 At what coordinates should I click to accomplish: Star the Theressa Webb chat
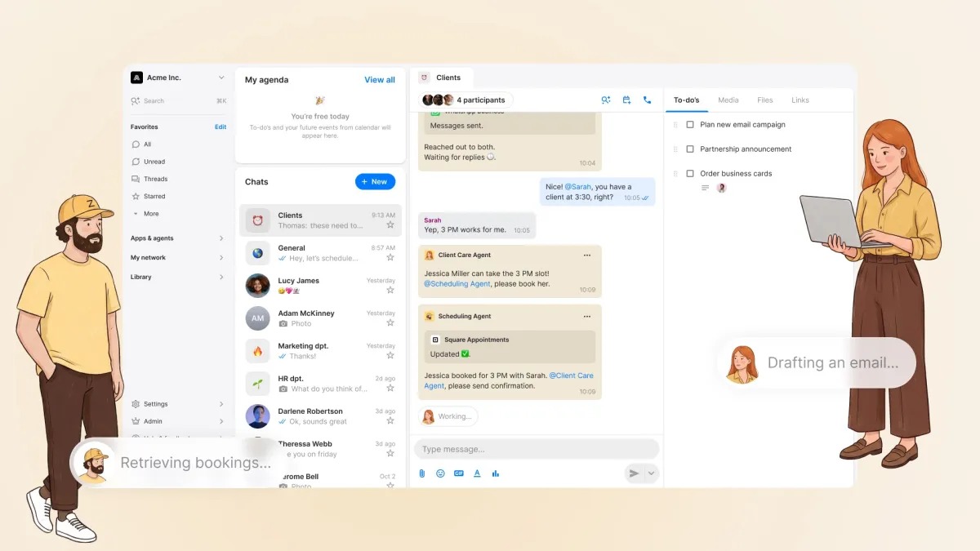coord(390,454)
